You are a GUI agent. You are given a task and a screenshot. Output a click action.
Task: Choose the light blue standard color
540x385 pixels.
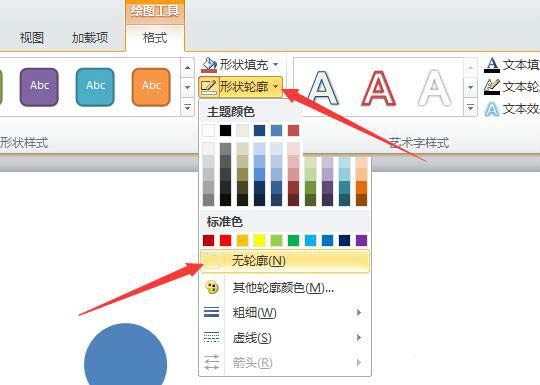310,240
